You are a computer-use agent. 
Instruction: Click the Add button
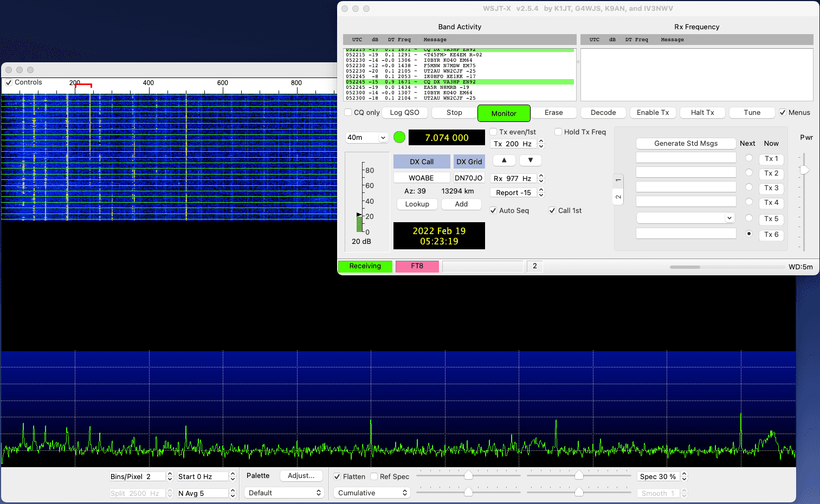click(x=461, y=204)
